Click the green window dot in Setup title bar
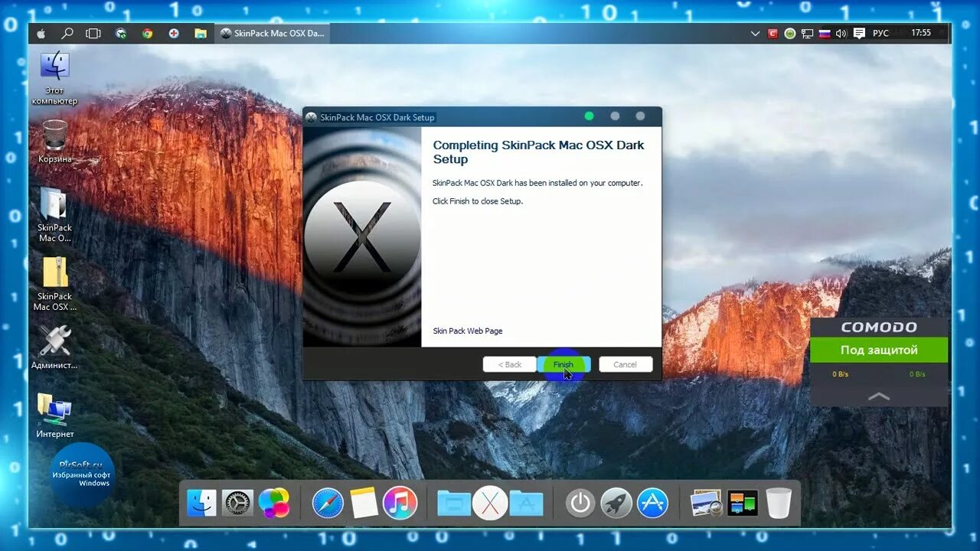 (589, 116)
